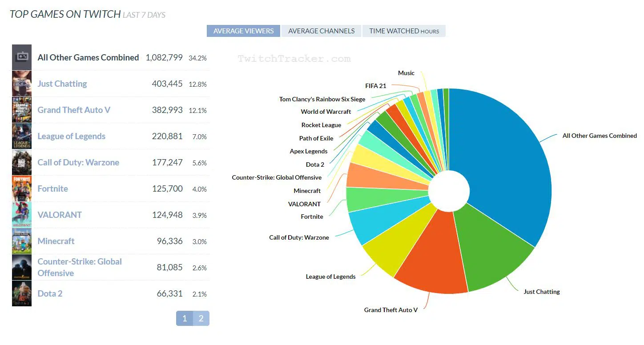
Task: Click the League of Legends box art
Action: tap(22, 136)
